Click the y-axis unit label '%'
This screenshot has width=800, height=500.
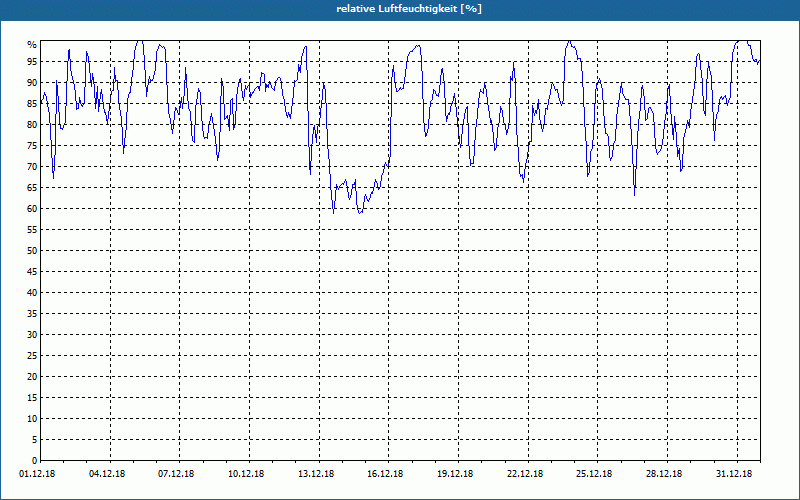pos(32,45)
